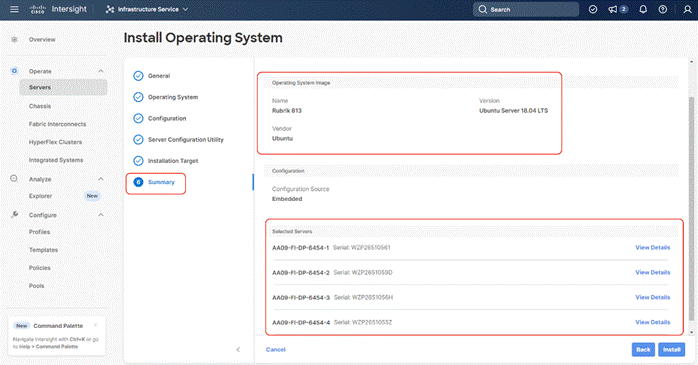Go to the Operating System step

click(173, 97)
